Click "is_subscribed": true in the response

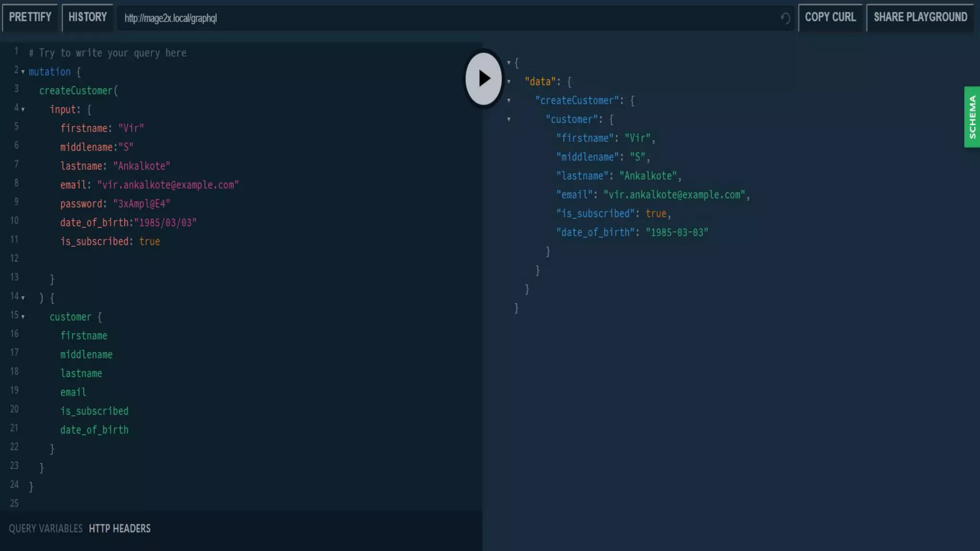(613, 214)
